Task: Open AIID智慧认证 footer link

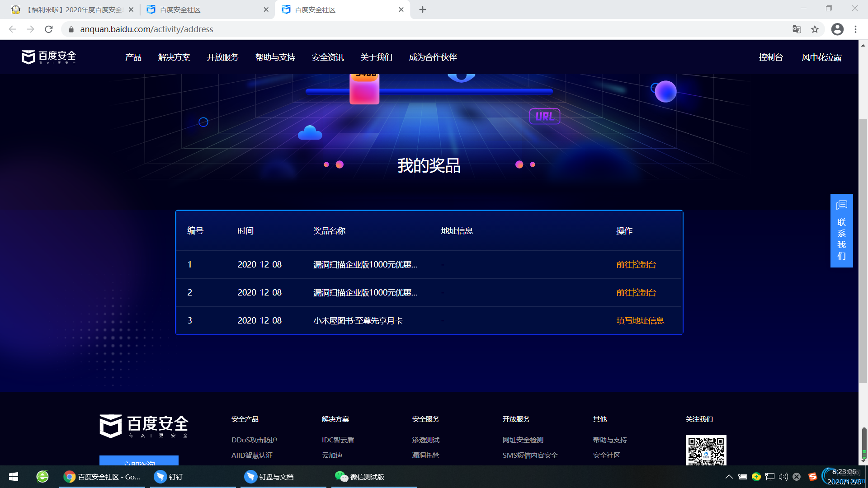Action: coord(252,455)
